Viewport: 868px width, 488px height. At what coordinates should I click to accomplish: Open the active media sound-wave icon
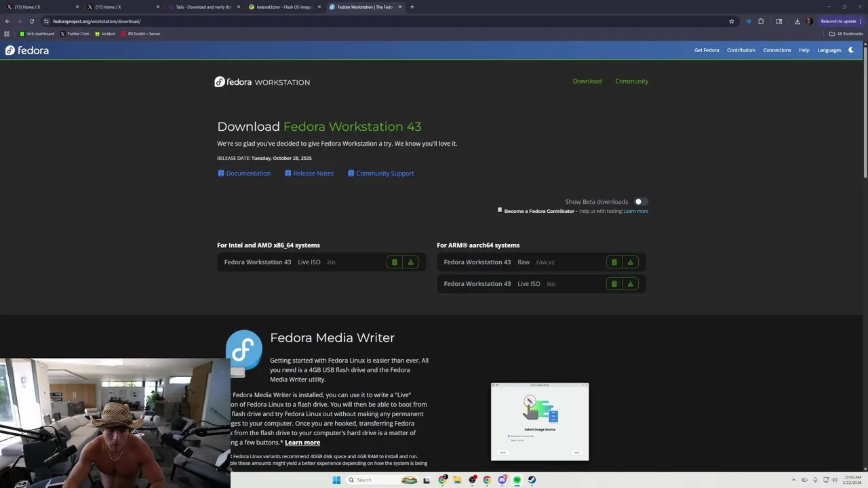coord(749,21)
